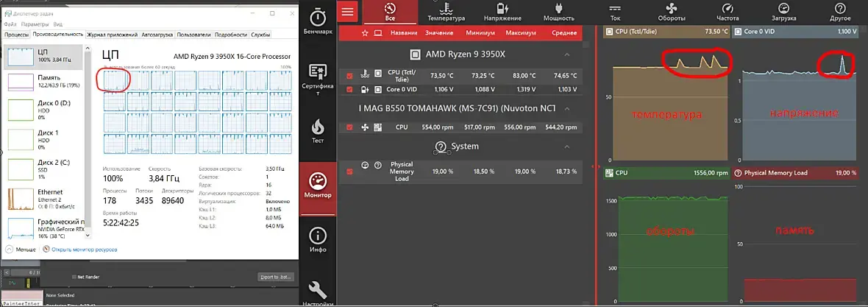Switch to the Температура tab
The width and height of the screenshot is (868, 307).
(447, 12)
